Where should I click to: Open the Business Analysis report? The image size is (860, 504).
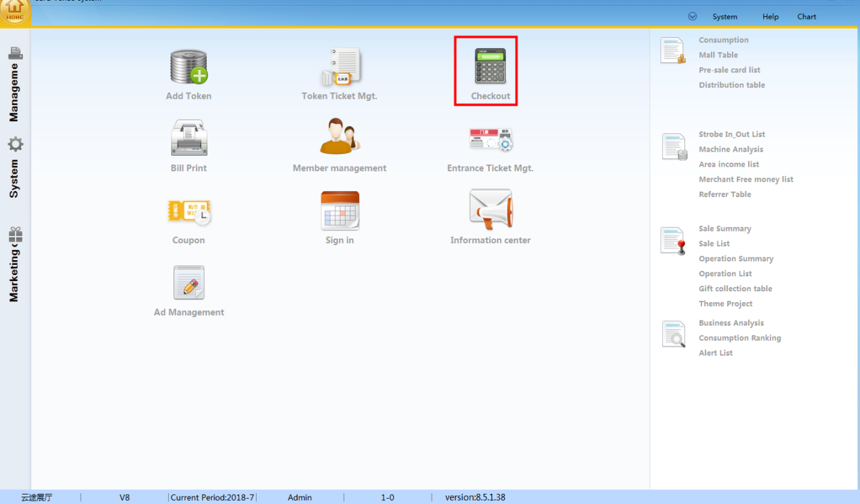point(731,322)
